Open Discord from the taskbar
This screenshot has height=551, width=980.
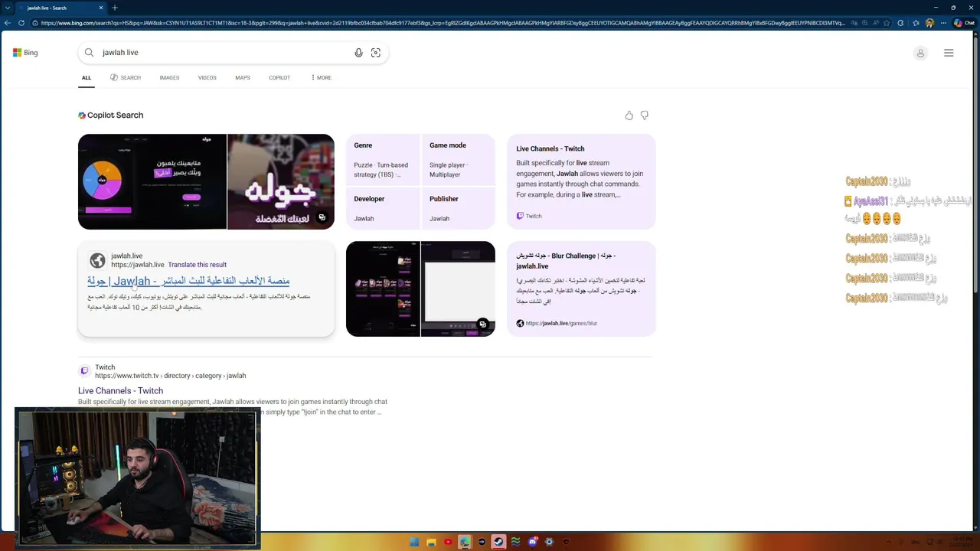click(x=532, y=542)
